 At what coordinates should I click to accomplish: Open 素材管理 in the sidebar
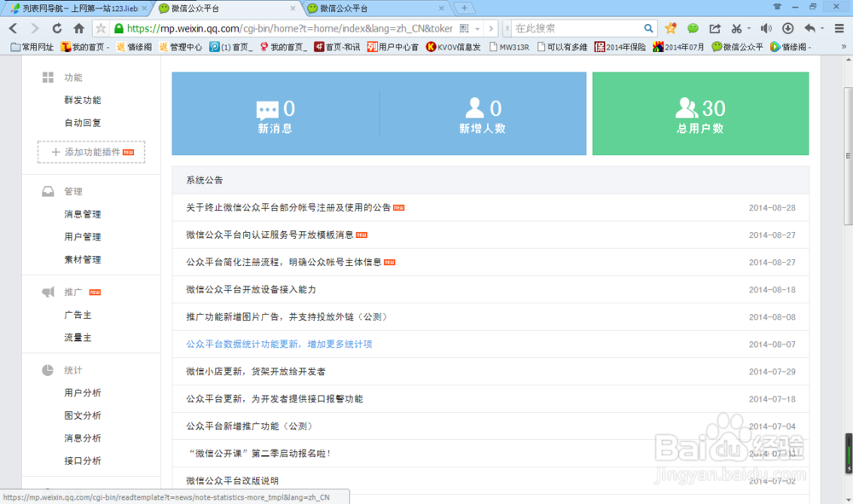click(x=83, y=260)
